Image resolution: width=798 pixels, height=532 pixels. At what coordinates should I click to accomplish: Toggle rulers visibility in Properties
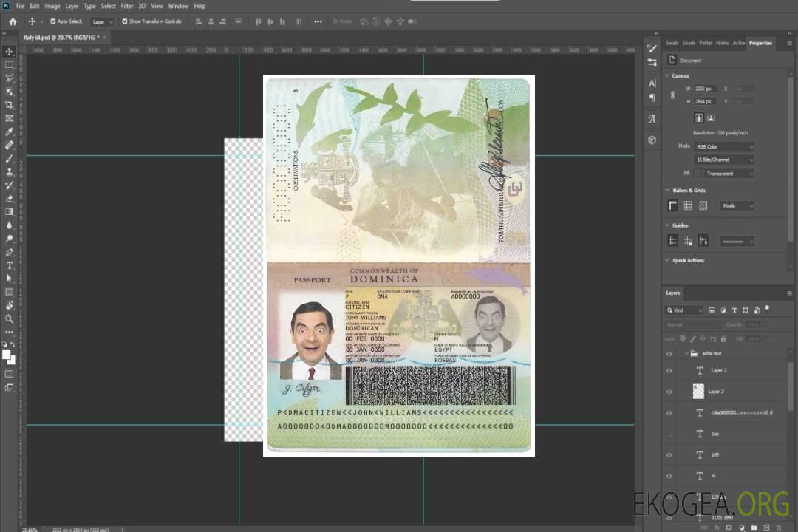pos(673,205)
